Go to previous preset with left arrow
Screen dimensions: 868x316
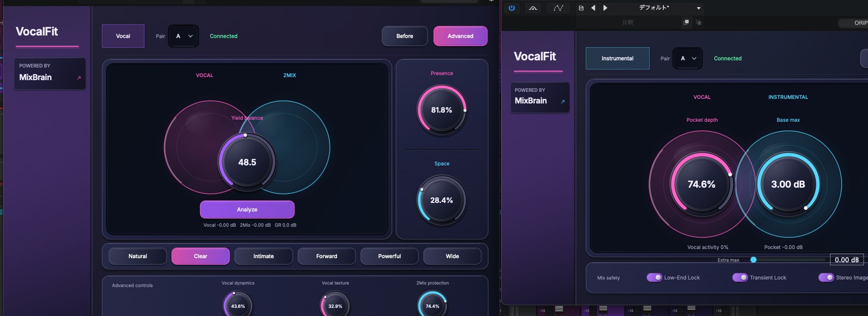[593, 8]
